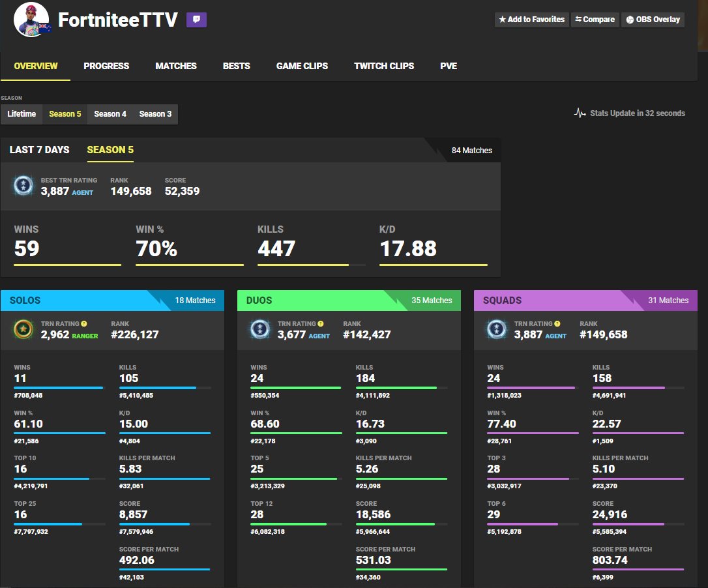This screenshot has width=708, height=588.
Task: Click the overall Wins 59 value
Action: pyautogui.click(x=27, y=249)
